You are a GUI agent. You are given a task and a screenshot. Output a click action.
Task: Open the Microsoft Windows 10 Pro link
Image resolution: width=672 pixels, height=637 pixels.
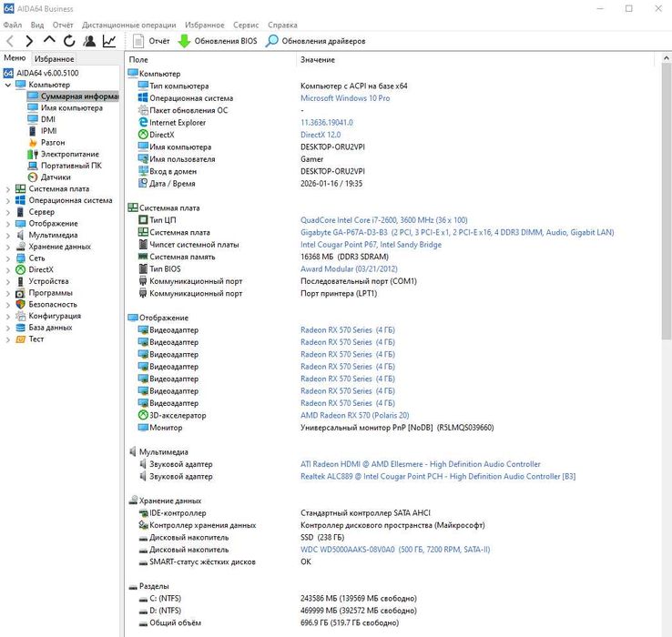(x=345, y=98)
